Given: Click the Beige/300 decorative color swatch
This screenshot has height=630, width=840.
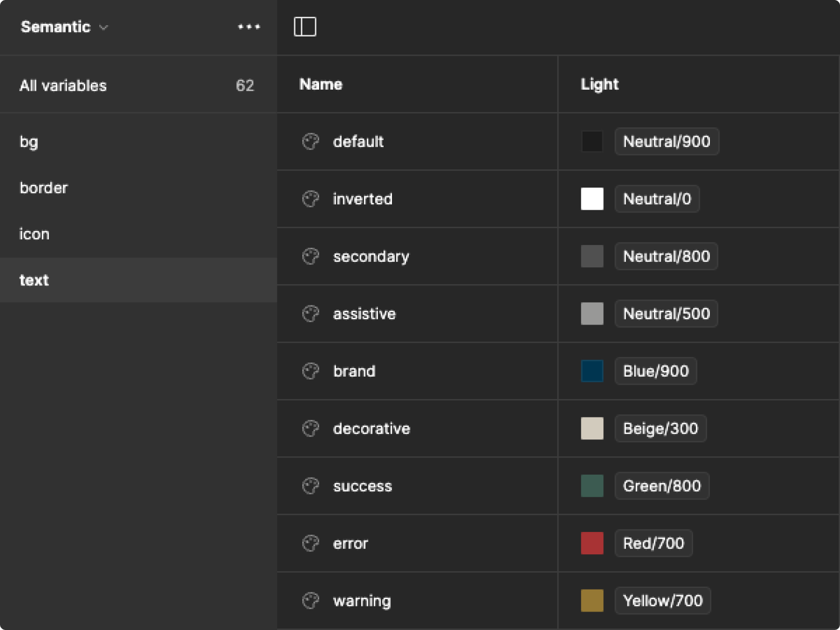Looking at the screenshot, I should point(592,428).
